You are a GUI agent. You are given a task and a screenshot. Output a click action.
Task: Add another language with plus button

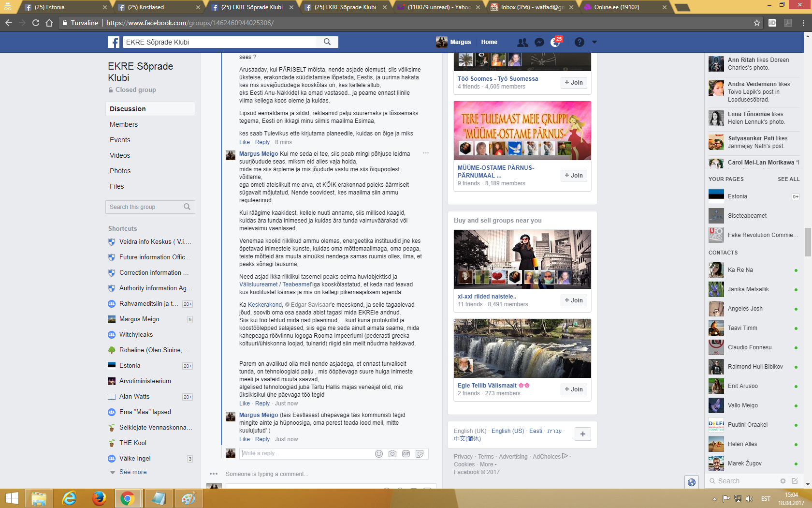583,434
